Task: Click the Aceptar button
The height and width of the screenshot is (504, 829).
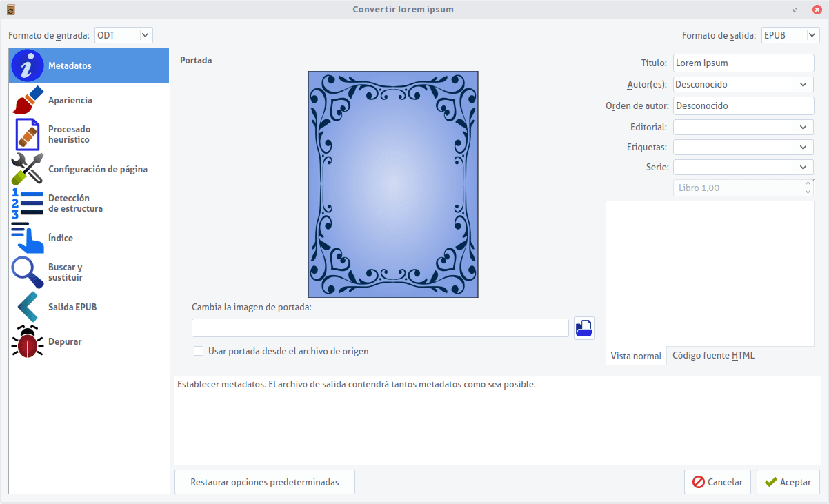Action: pos(788,482)
